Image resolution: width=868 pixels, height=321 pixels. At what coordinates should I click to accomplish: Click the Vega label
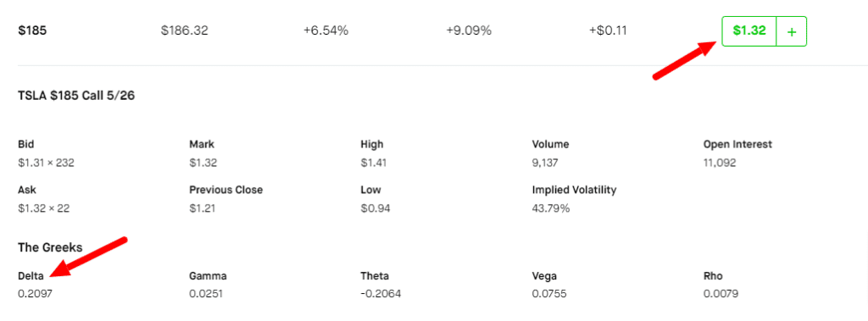coord(544,275)
